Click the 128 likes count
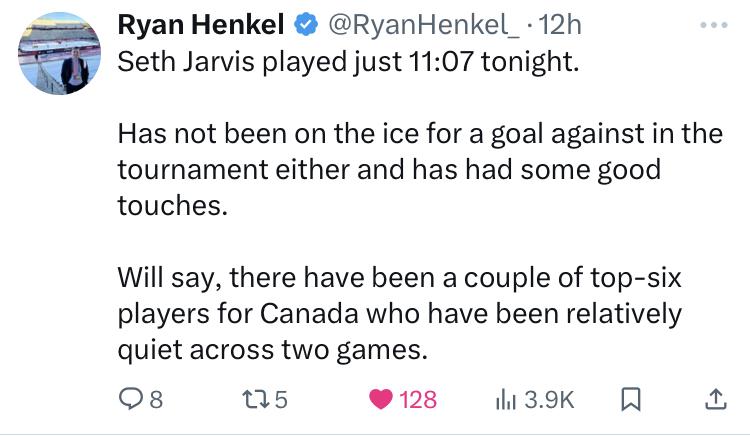This screenshot has height=436, width=750. pyautogui.click(x=418, y=399)
